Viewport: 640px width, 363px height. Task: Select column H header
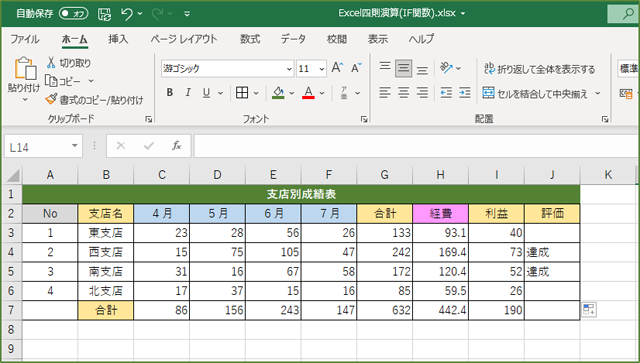click(x=440, y=175)
